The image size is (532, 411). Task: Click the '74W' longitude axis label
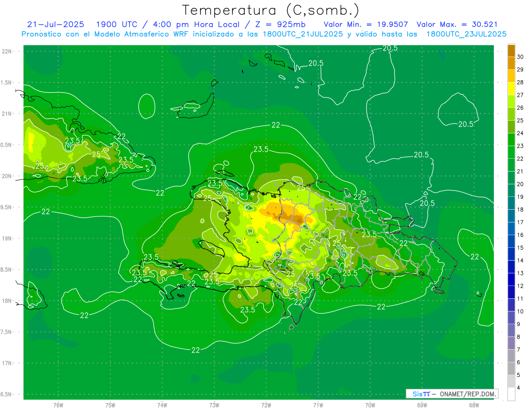pyautogui.click(x=162, y=405)
